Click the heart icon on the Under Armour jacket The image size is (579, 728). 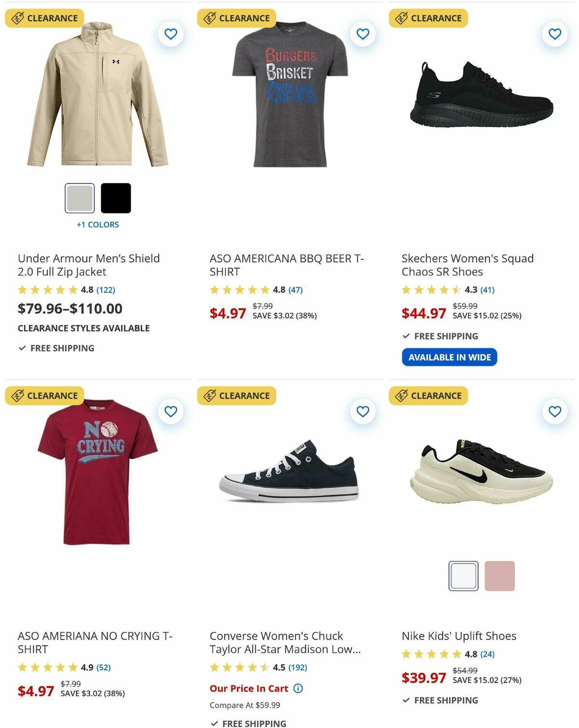click(x=170, y=34)
